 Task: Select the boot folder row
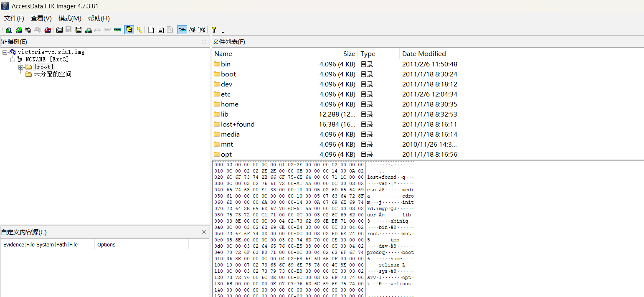pyautogui.click(x=337, y=74)
